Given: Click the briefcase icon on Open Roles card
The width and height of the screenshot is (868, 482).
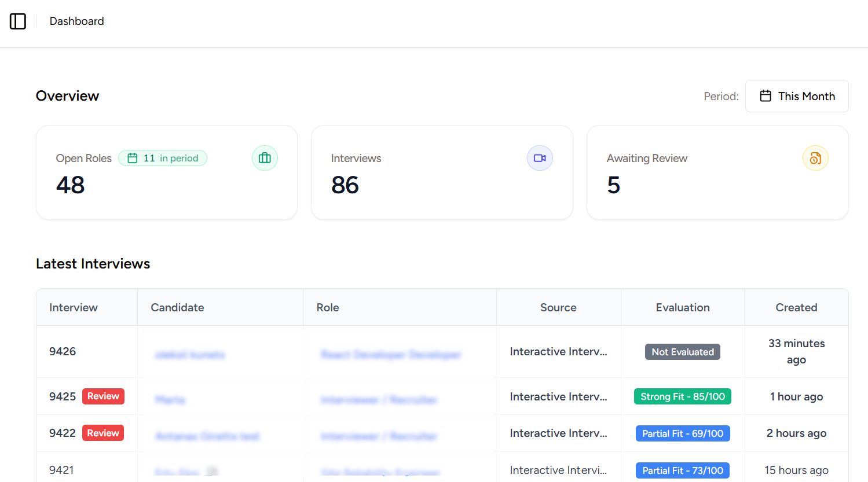Looking at the screenshot, I should tap(265, 157).
